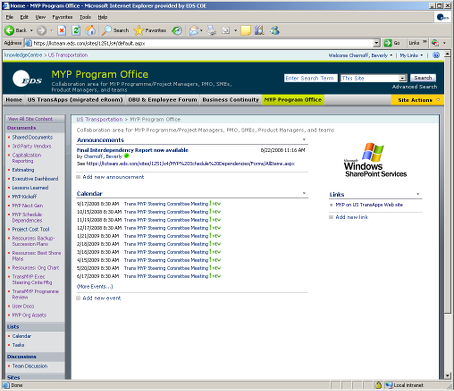This screenshot has width=454, height=391.
Task: Click the knowledgeCentre breadcrumb link
Action: pyautogui.click(x=23, y=55)
